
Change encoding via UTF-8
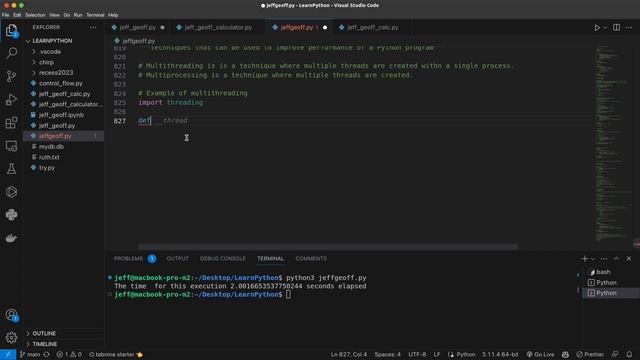pyautogui.click(x=417, y=354)
